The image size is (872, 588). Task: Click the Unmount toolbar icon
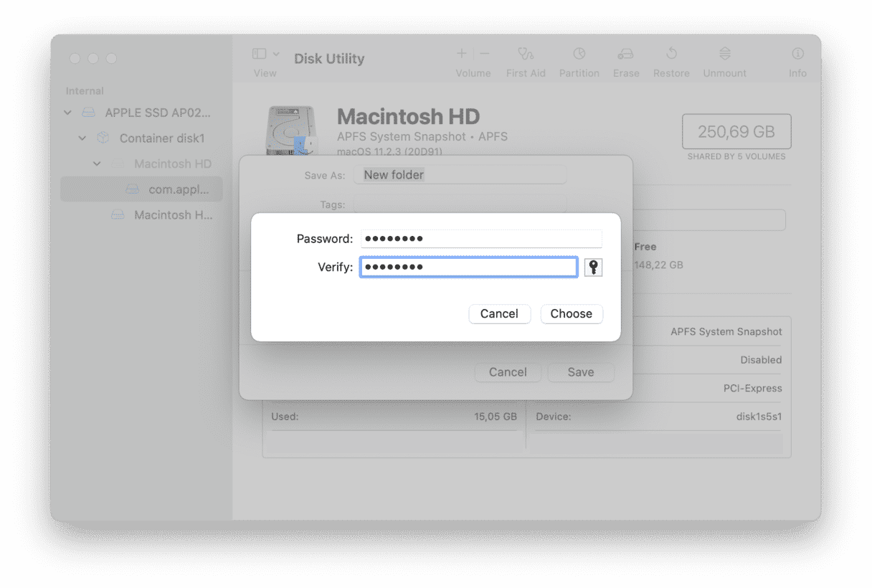click(724, 54)
